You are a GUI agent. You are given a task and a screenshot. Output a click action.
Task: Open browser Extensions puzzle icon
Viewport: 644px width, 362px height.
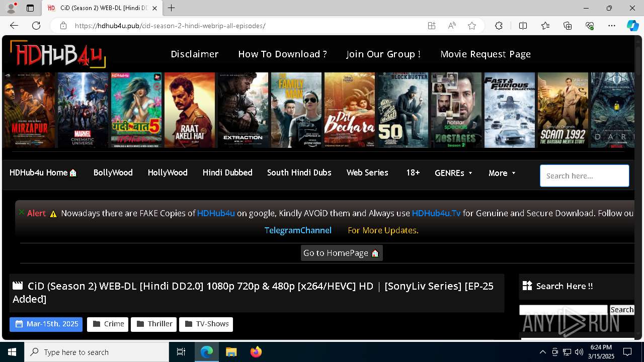pyautogui.click(x=499, y=26)
